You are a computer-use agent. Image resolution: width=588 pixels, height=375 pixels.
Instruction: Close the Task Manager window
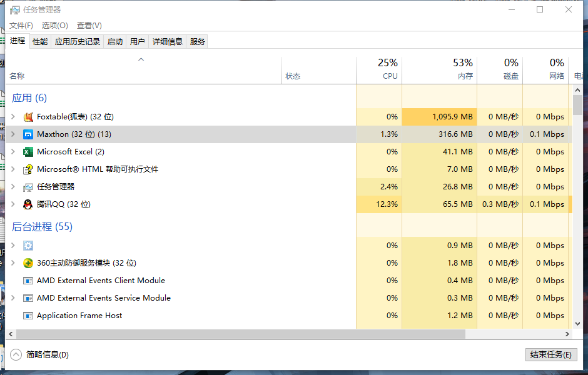569,10
